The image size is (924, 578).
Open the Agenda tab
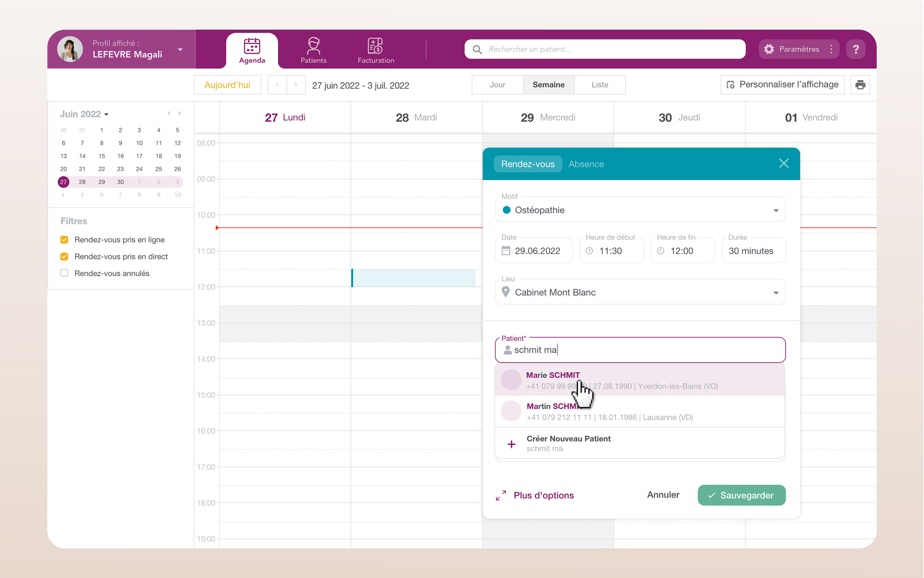coord(252,51)
